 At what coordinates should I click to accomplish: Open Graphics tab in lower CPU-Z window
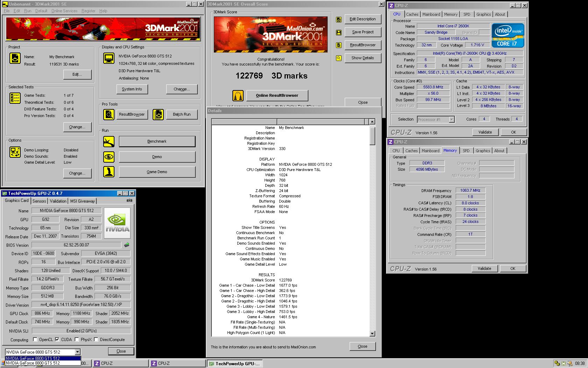483,151
